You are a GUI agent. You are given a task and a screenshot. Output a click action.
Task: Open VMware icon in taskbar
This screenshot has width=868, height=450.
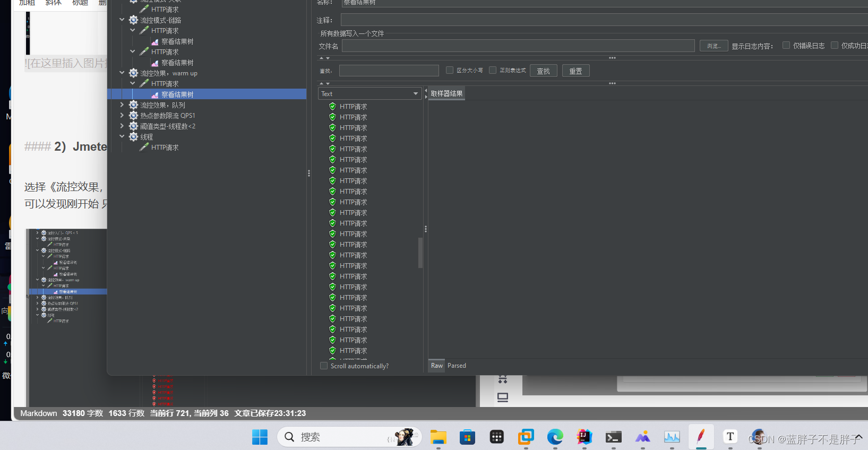point(526,437)
